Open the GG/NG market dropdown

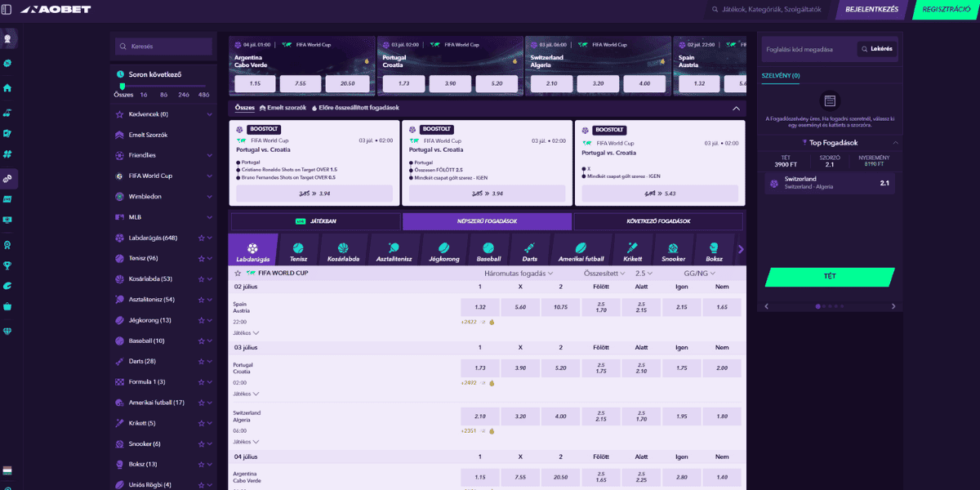tap(700, 274)
